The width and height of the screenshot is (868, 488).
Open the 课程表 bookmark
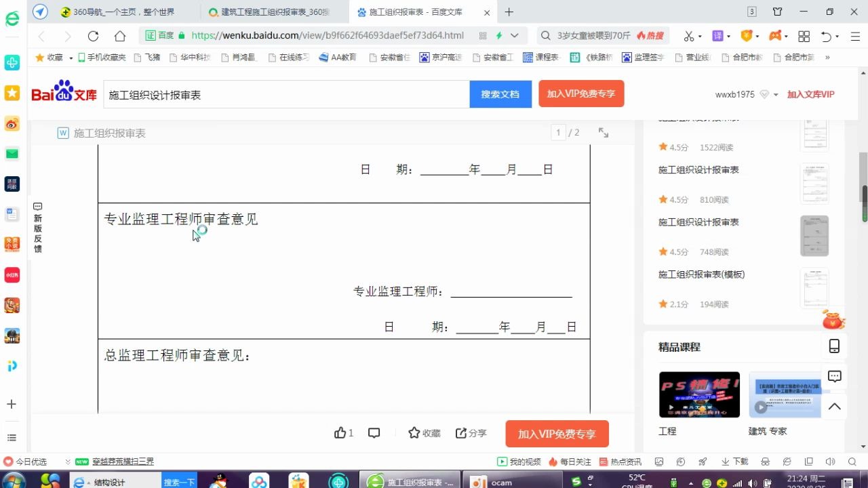click(x=541, y=58)
